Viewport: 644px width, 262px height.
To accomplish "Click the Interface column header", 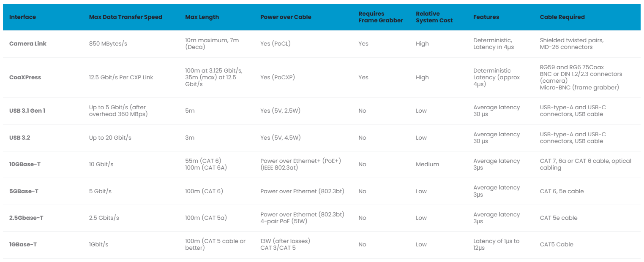I will (22, 17).
